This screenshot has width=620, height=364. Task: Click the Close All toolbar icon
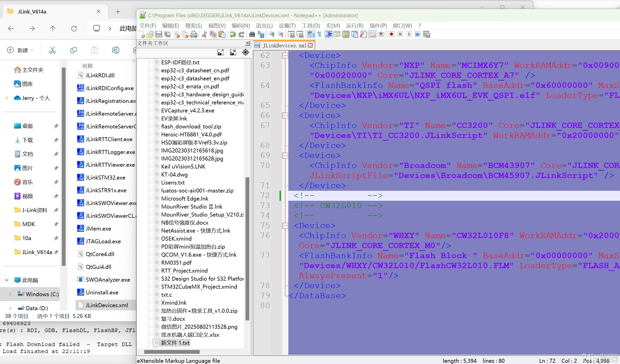pyautogui.click(x=185, y=34)
